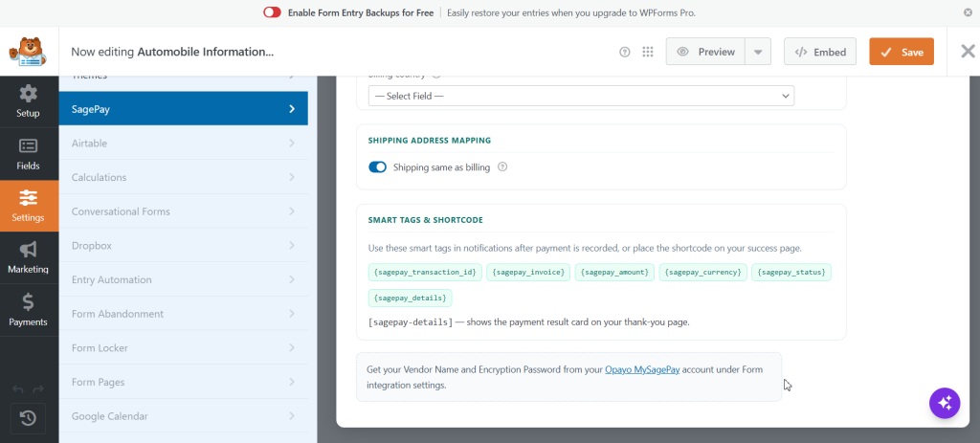Click the Preview button
This screenshot has width=980, height=443.
point(705,52)
